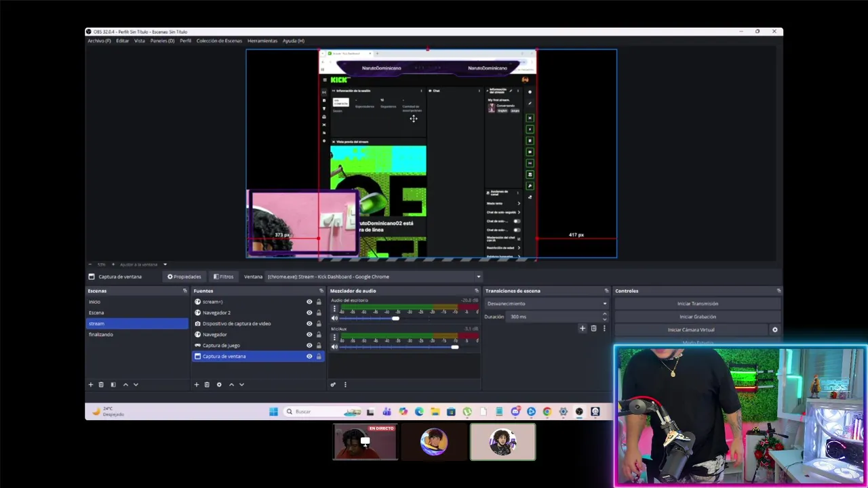Hide Dispositivo de captura de video source
Image resolution: width=868 pixels, height=488 pixels.
click(309, 323)
